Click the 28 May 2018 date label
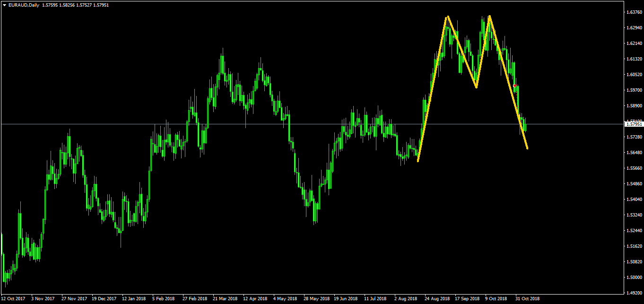644x304 pixels. [x=317, y=299]
